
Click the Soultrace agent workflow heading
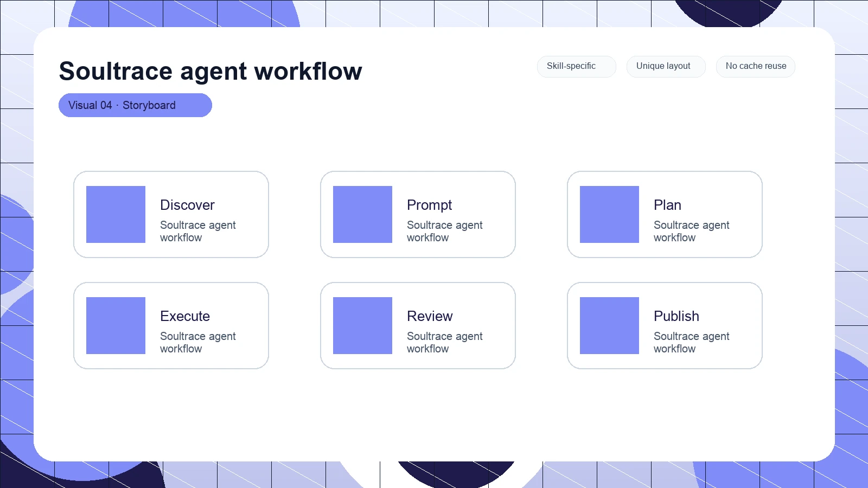point(210,71)
